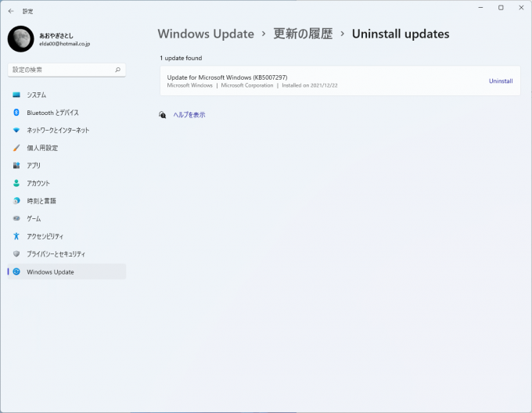532x413 pixels.
Task: Click the apps grid icon
Action: click(16, 166)
